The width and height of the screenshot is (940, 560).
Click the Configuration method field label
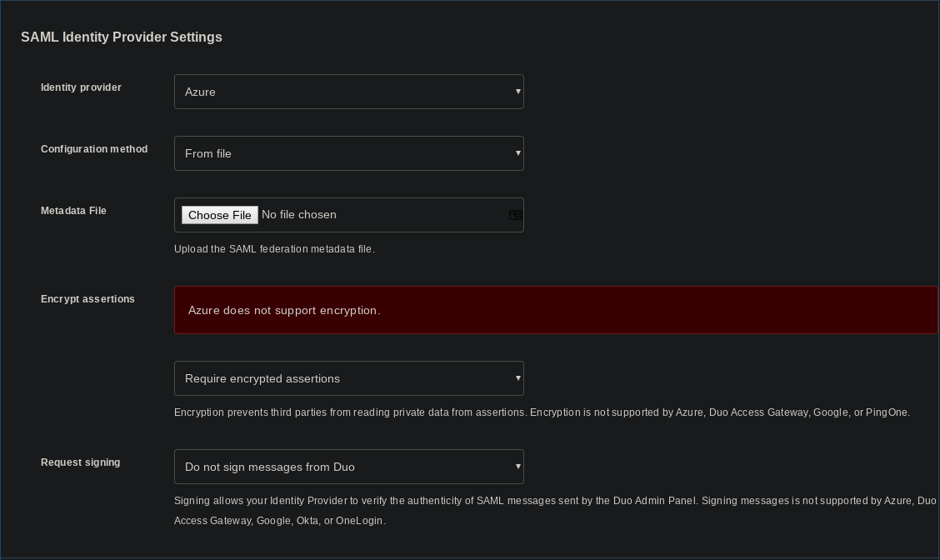coord(94,149)
